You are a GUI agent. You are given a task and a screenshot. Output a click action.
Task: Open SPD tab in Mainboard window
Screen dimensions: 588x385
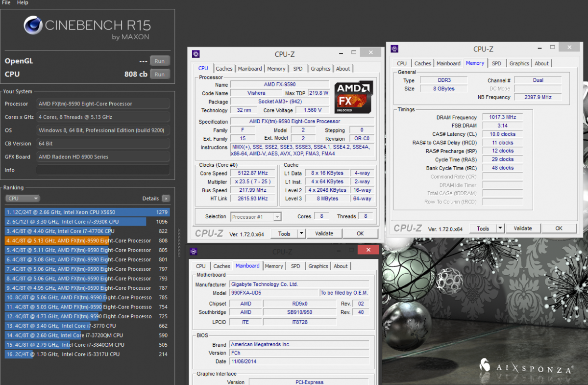click(x=295, y=266)
